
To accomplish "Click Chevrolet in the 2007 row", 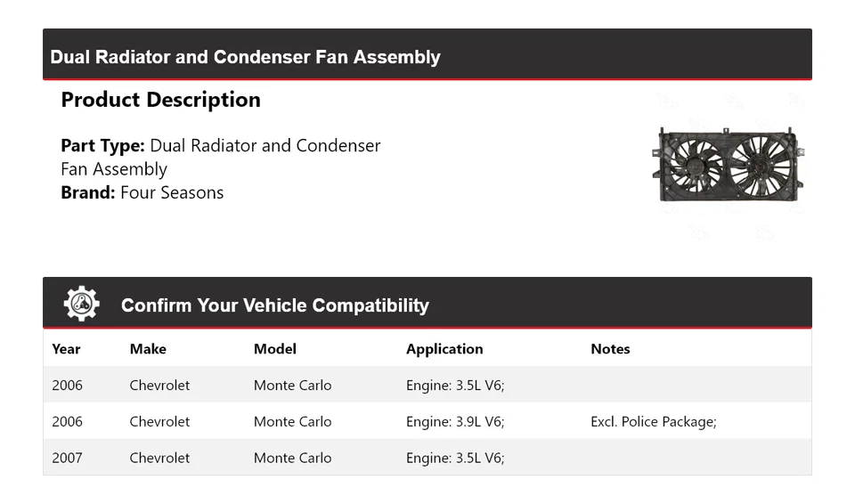I will 159,458.
